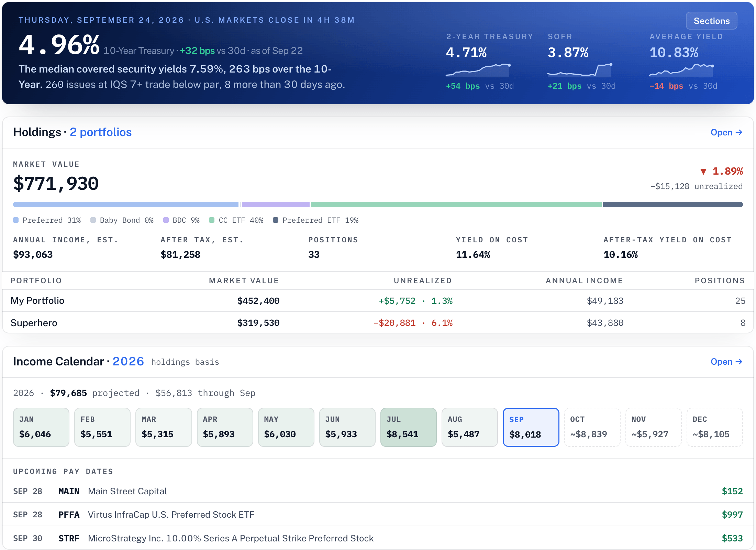Viewport: 756px width, 550px height.
Task: Click the CC ETF 40% legend swatch
Action: click(x=212, y=220)
